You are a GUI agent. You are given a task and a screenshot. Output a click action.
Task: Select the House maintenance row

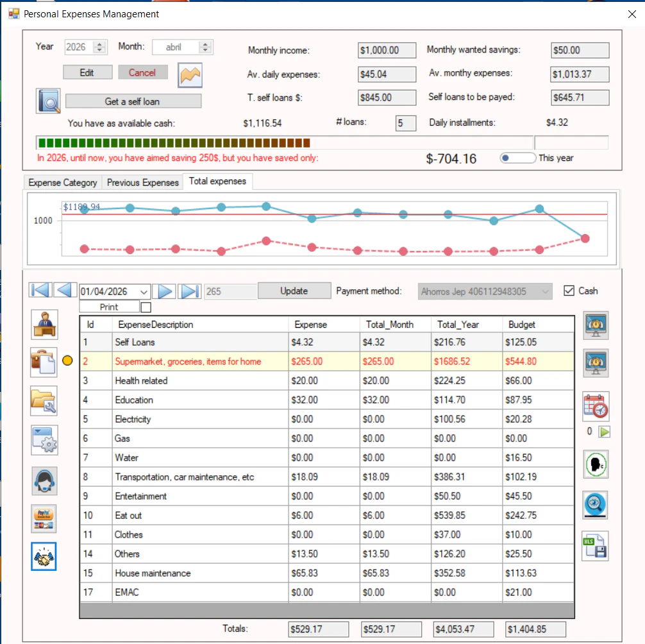coord(327,573)
